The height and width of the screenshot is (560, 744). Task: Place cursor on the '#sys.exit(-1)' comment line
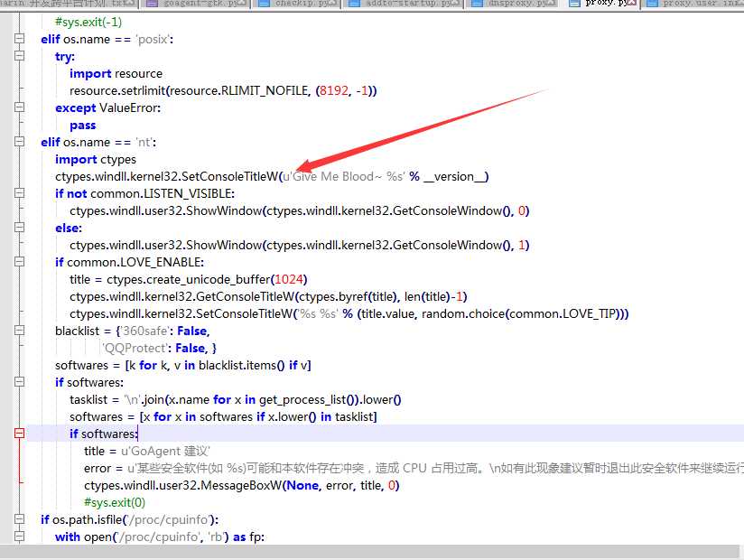tap(88, 22)
